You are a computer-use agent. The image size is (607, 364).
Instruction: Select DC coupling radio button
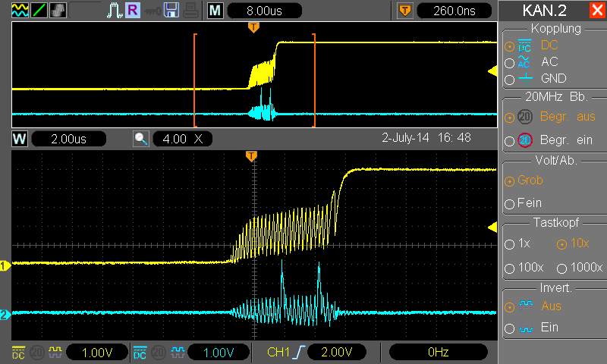point(509,46)
